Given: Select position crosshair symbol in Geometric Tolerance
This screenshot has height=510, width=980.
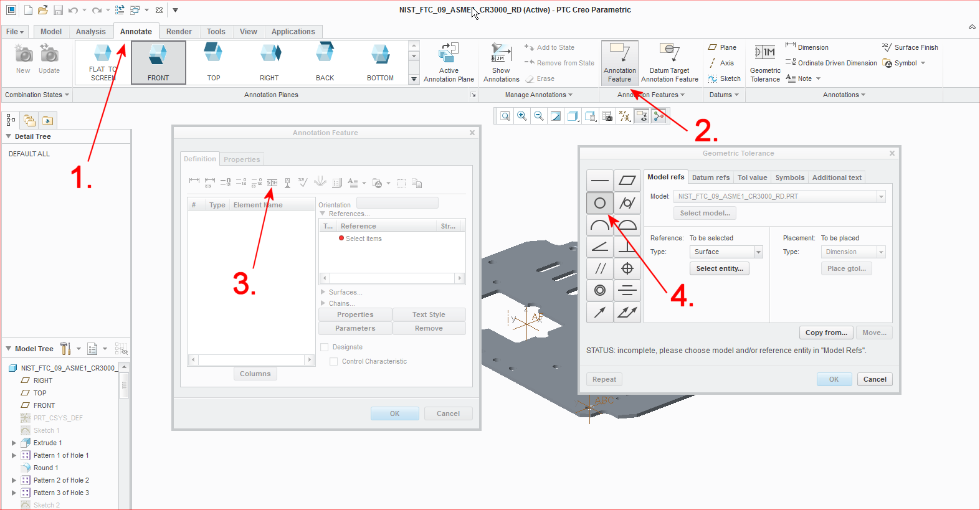Looking at the screenshot, I should [627, 268].
